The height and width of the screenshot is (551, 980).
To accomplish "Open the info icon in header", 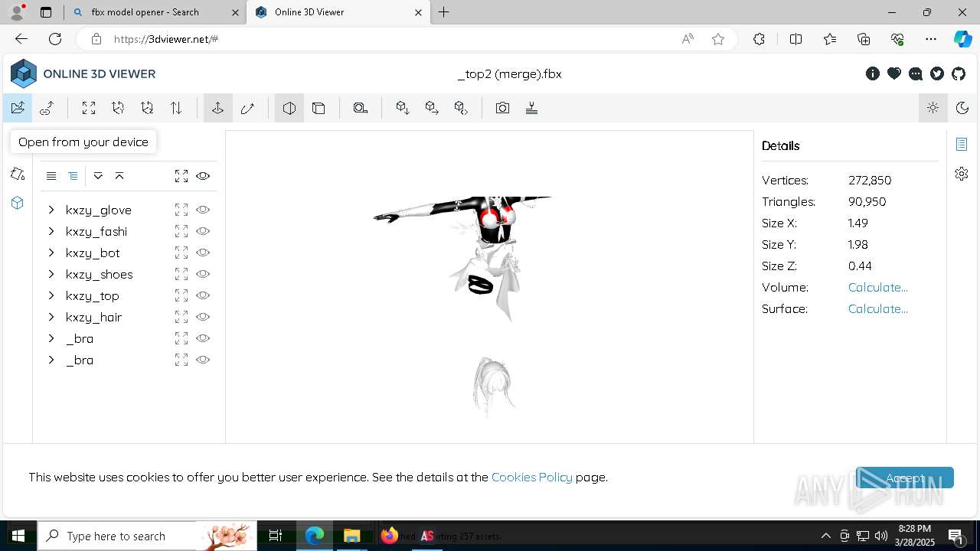I will point(873,74).
